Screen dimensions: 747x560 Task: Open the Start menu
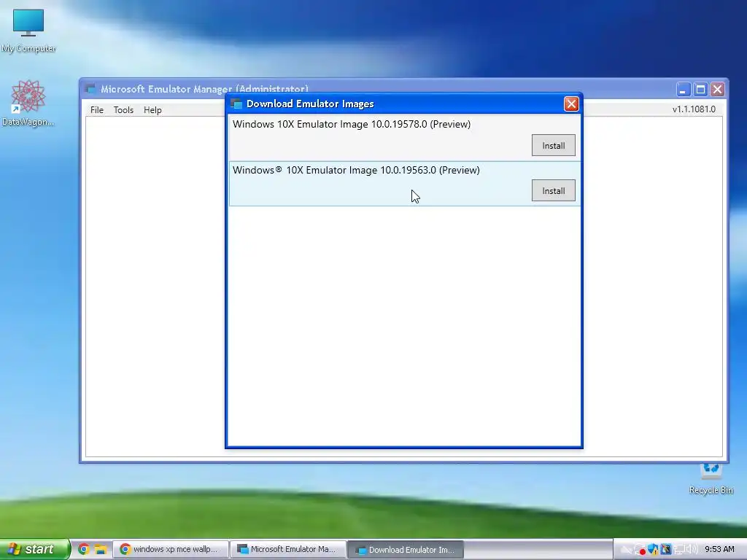click(x=34, y=549)
